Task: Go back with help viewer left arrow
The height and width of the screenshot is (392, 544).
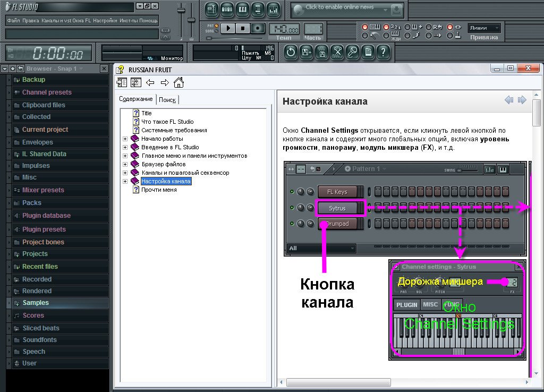Action: click(x=150, y=82)
